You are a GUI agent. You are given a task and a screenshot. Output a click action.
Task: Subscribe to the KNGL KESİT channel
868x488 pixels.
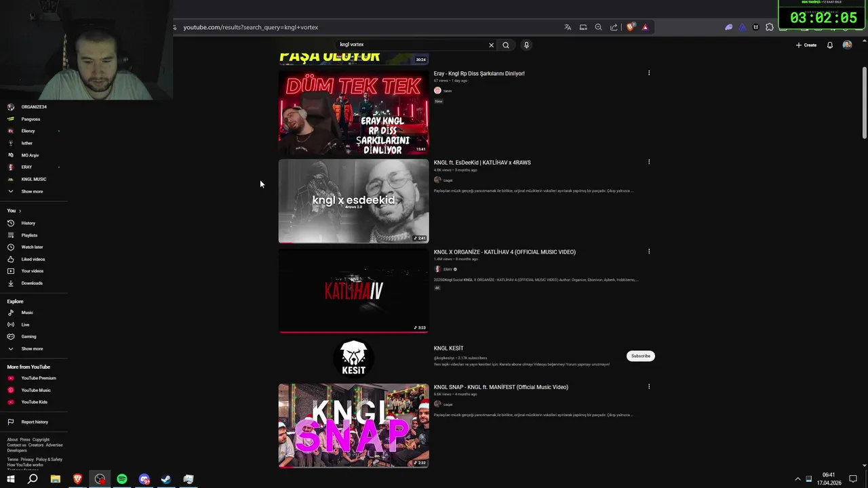pyautogui.click(x=641, y=356)
